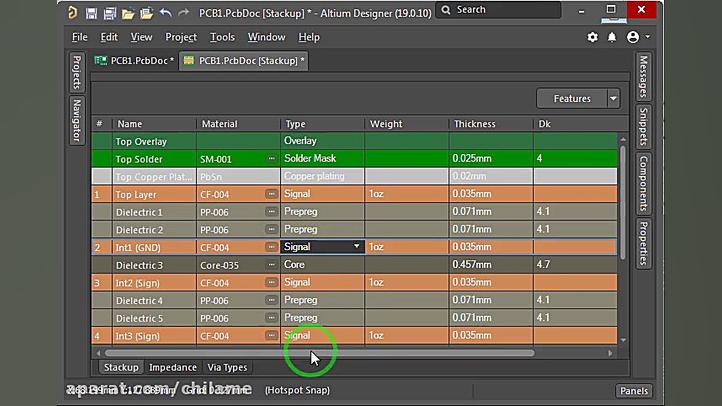Click the Undo arrow in title bar
722x406 pixels.
click(x=165, y=13)
